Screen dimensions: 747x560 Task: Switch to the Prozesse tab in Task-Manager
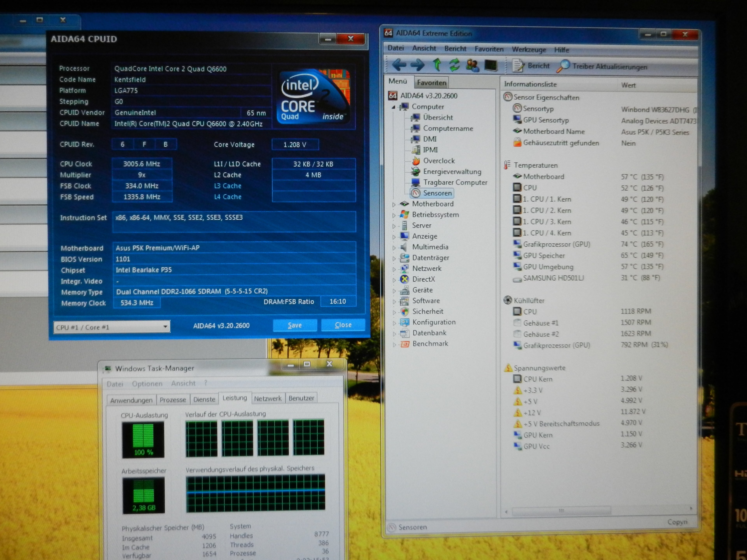coord(173,399)
